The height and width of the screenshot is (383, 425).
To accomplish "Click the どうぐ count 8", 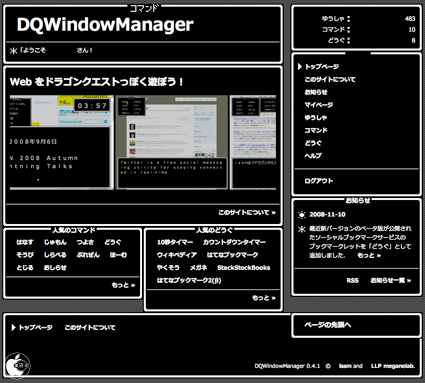I will (413, 41).
